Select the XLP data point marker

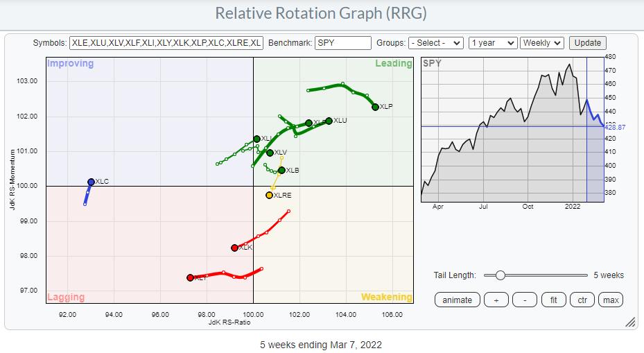pyautogui.click(x=375, y=107)
